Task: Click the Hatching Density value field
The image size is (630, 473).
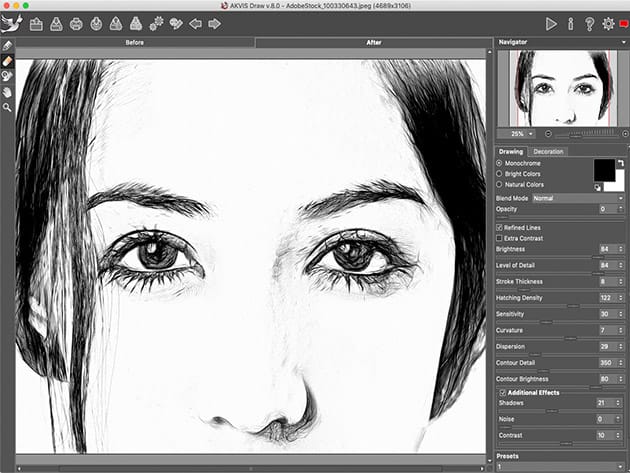Action: tap(604, 298)
